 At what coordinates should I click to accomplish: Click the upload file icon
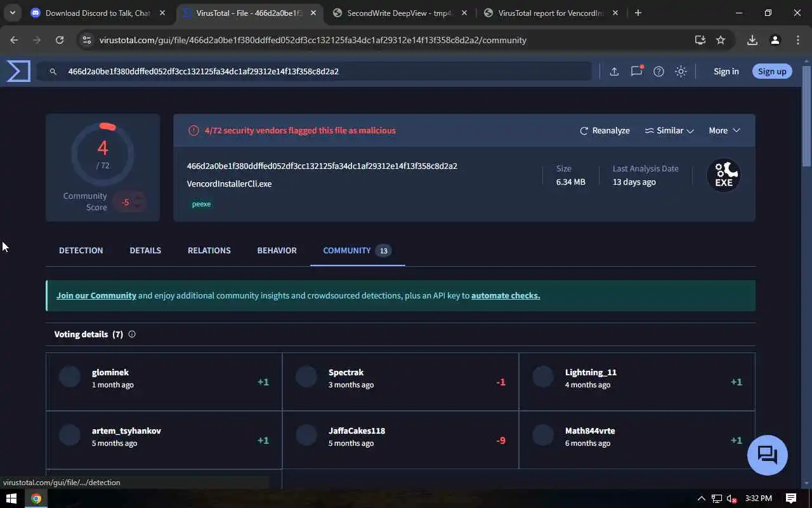(x=614, y=72)
